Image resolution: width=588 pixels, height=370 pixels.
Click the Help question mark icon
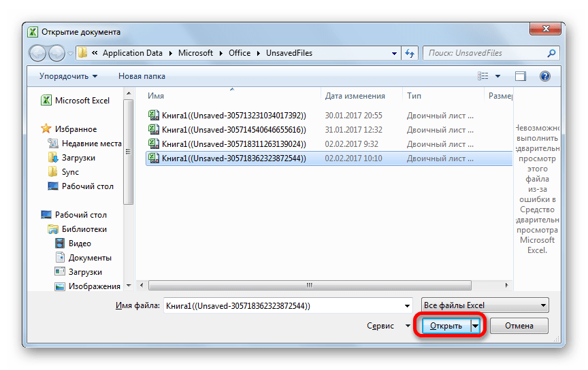click(544, 76)
